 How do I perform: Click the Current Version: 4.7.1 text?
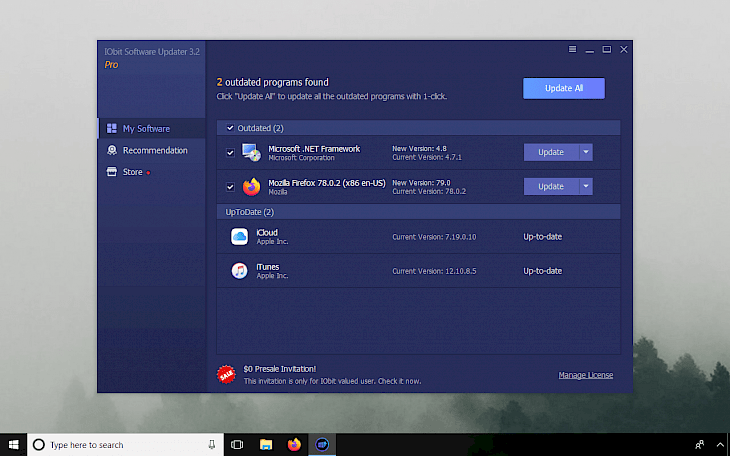[426, 157]
